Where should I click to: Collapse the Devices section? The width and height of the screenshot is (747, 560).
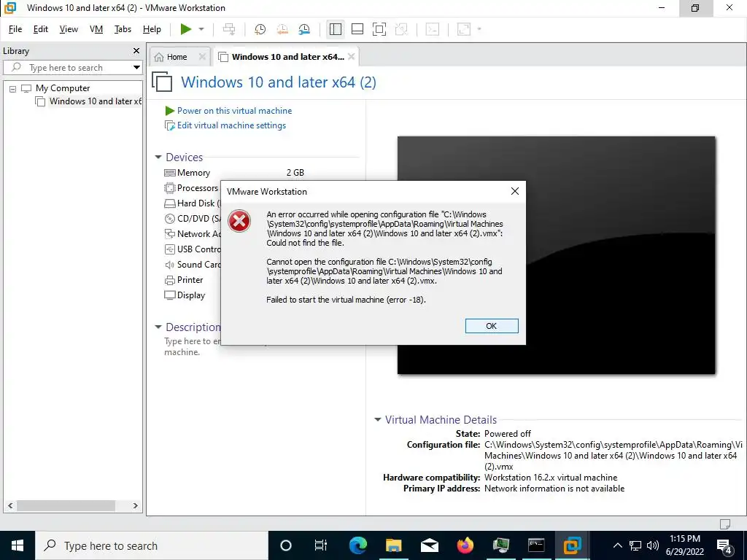158,157
